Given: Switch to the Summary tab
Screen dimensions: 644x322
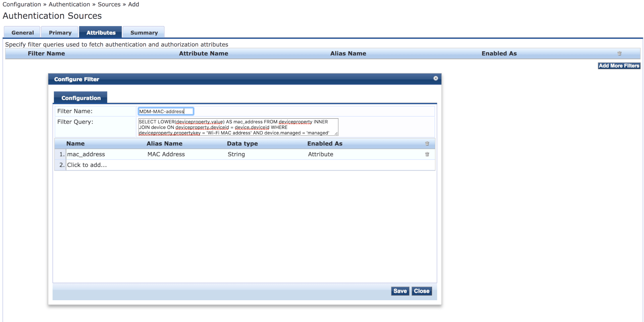Looking at the screenshot, I should coord(144,32).
